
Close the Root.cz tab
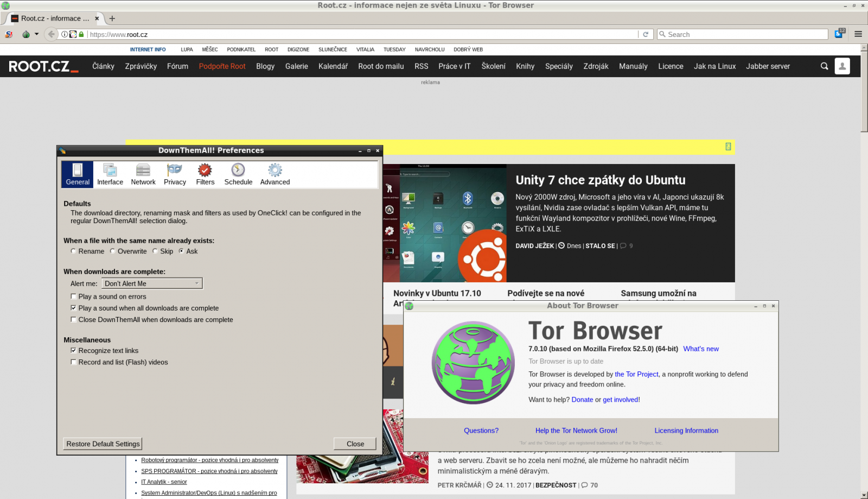[97, 18]
